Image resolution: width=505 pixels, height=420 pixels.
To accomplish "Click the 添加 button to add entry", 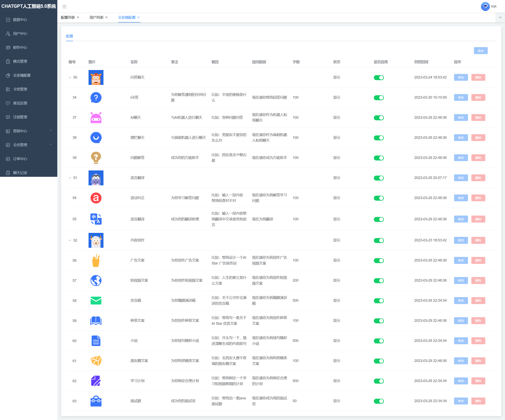I will click(x=481, y=51).
